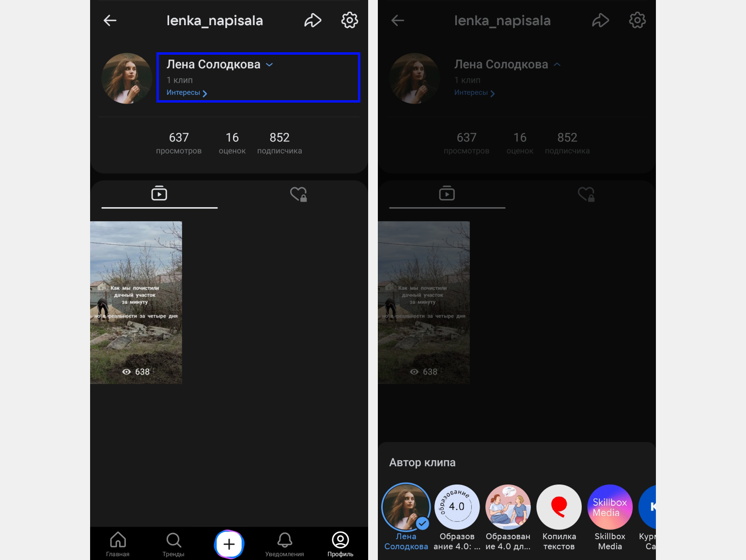Tap the dimmed 852 подписчика counter behind the sheet
Image resolution: width=746 pixels, height=560 pixels.
tap(567, 143)
